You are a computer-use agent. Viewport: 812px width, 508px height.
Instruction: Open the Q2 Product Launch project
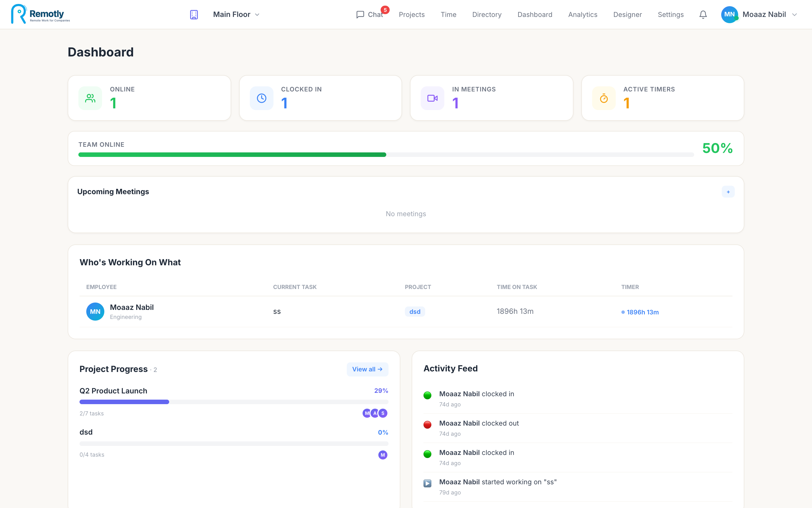pyautogui.click(x=113, y=391)
